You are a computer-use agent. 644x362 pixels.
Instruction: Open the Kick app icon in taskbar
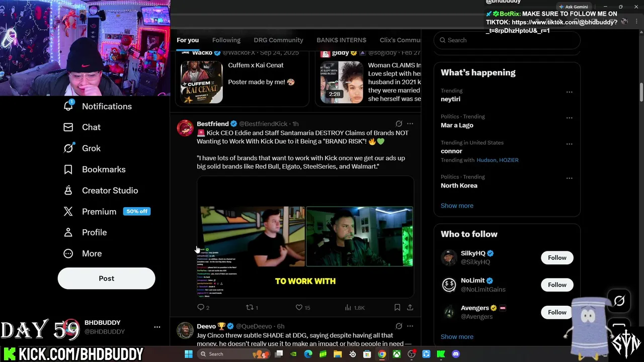[x=441, y=354]
